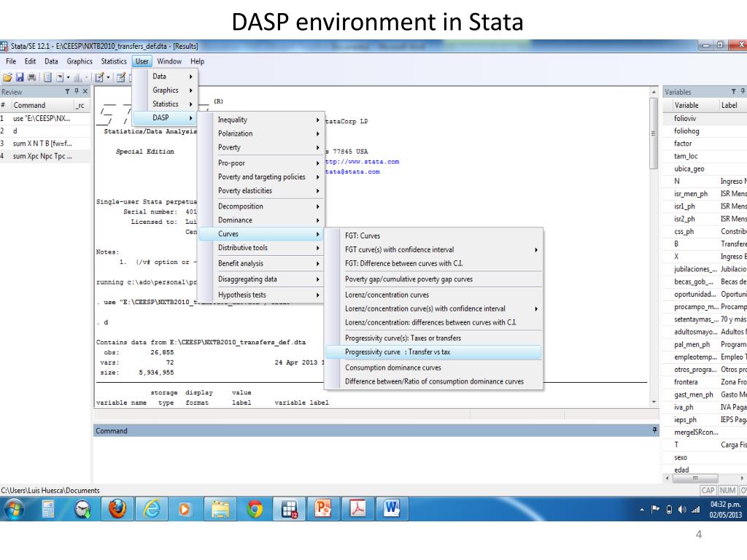Open the Graphics menu in menu bar

(x=80, y=61)
